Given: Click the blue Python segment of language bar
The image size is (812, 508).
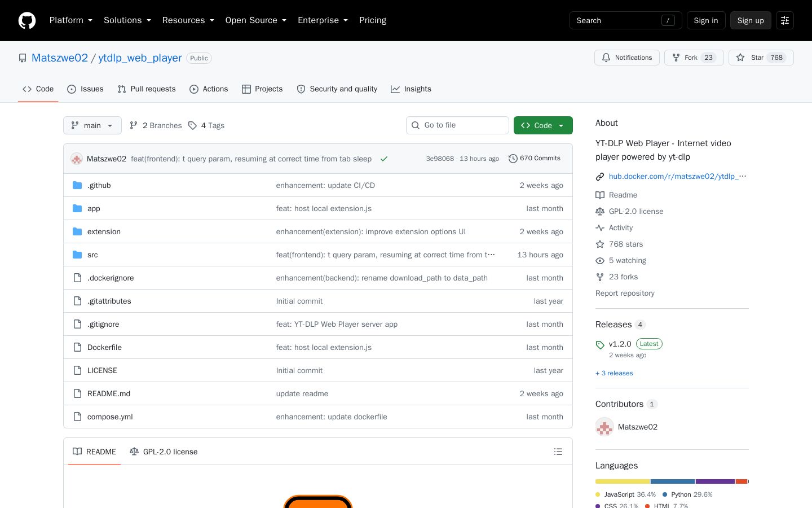Looking at the screenshot, I should pos(673,481).
